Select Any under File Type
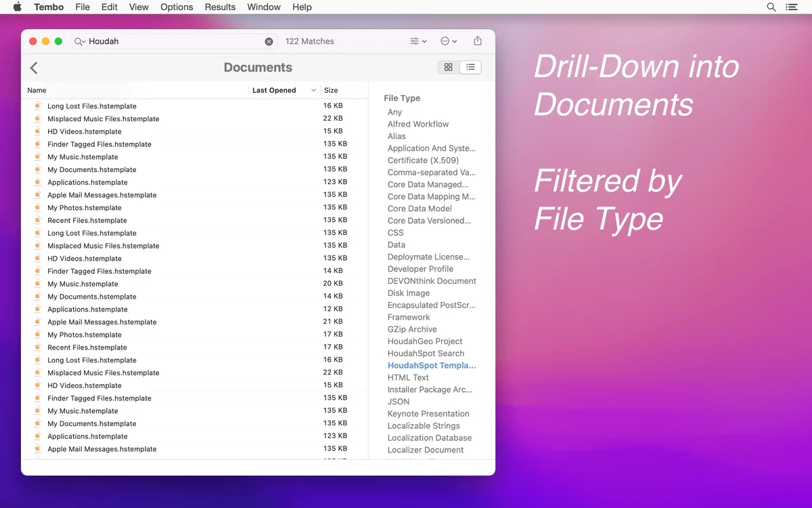 (394, 112)
